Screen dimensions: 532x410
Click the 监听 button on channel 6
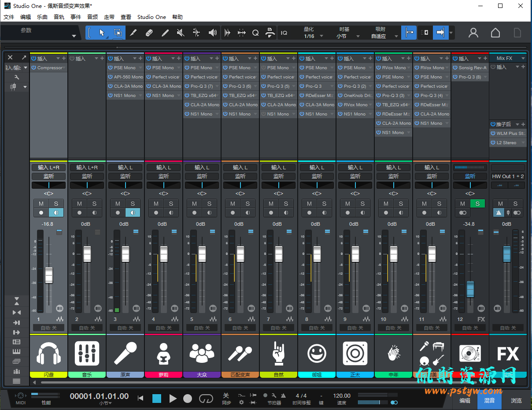(x=240, y=176)
